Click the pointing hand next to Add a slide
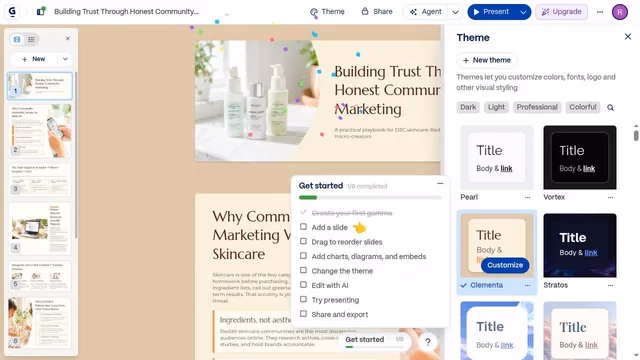Screen dimensions: 640x360 pyautogui.click(x=359, y=227)
